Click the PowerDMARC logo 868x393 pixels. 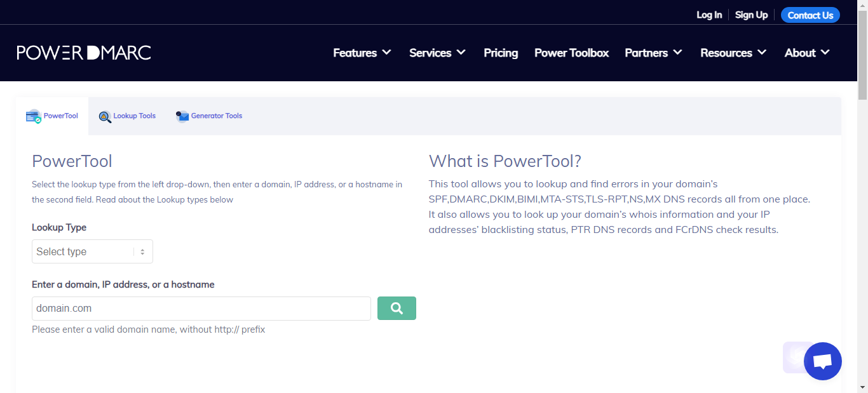click(x=84, y=53)
